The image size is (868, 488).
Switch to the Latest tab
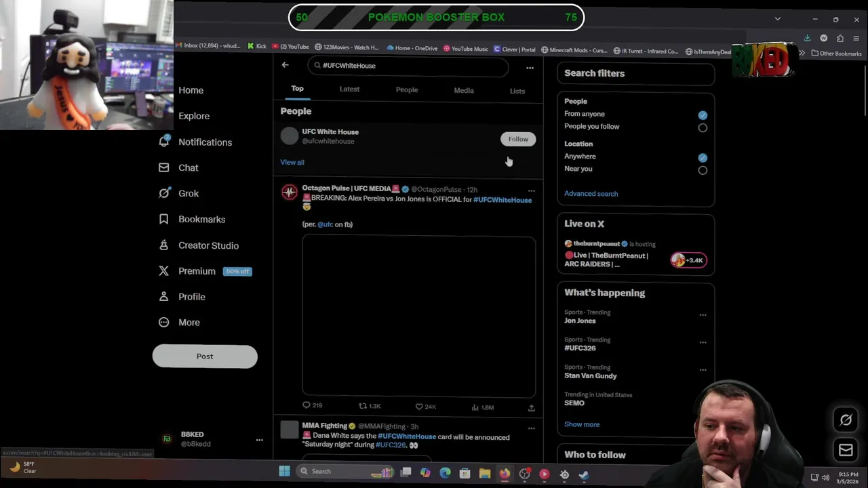tap(349, 89)
